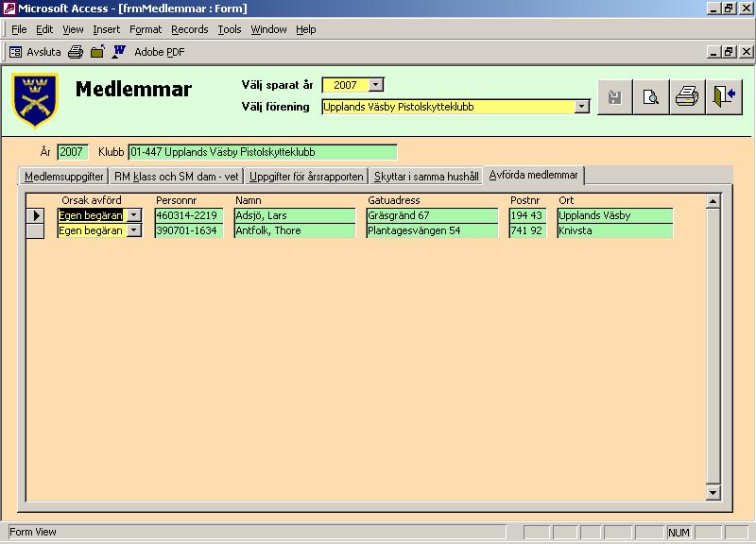Open the Insert menu
Viewport: 756px width, 544px height.
coord(106,29)
